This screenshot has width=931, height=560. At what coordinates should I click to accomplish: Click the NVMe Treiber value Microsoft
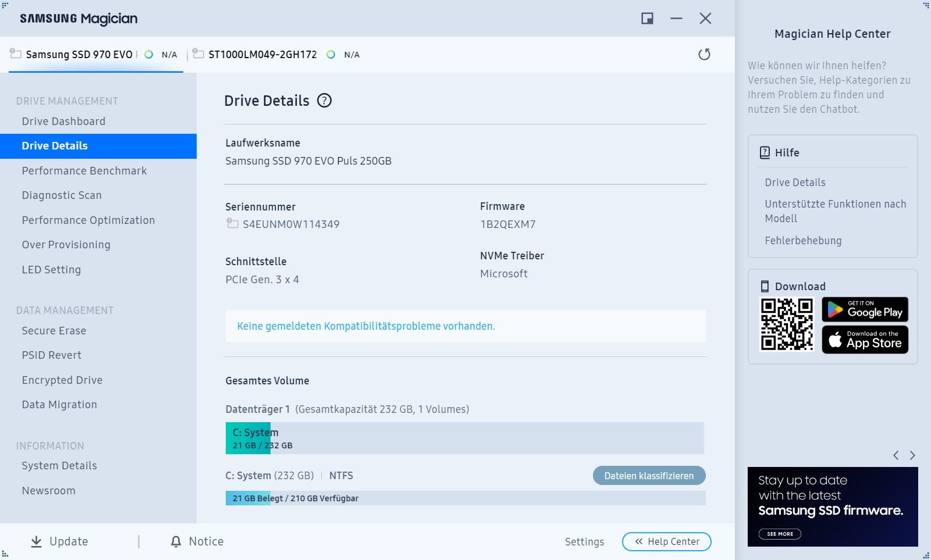tap(504, 274)
